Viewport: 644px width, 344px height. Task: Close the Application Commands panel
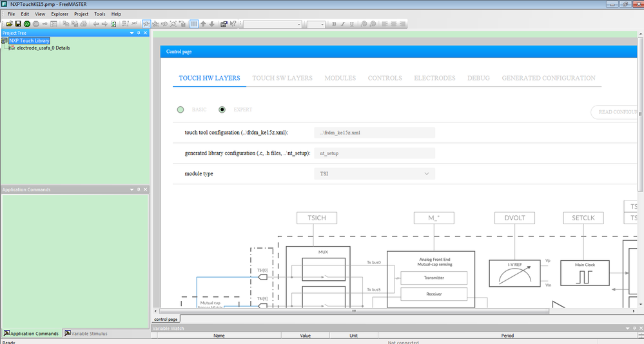click(146, 189)
